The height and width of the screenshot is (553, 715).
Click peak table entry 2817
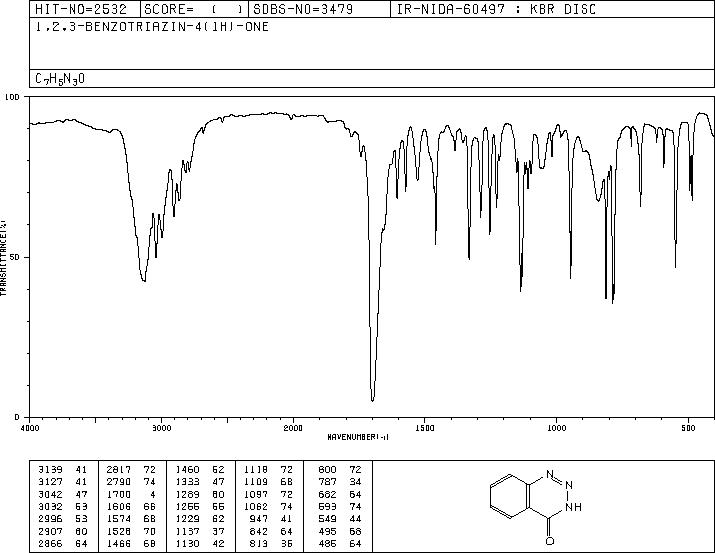119,470
